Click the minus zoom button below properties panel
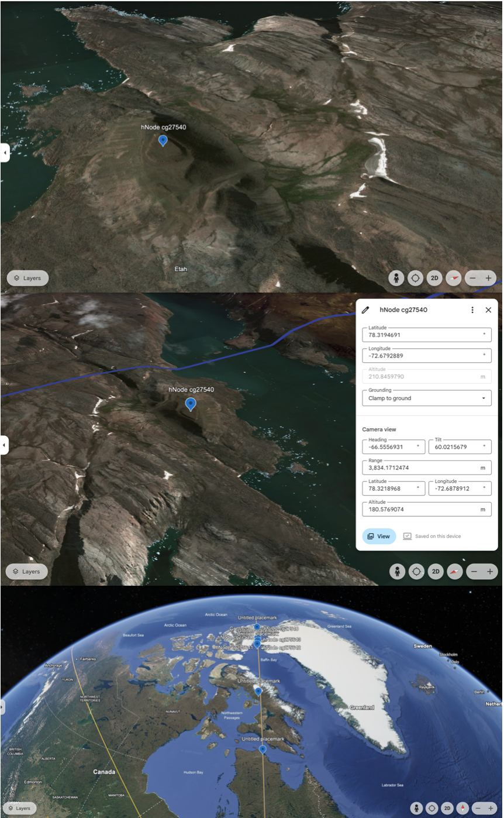 pyautogui.click(x=474, y=572)
